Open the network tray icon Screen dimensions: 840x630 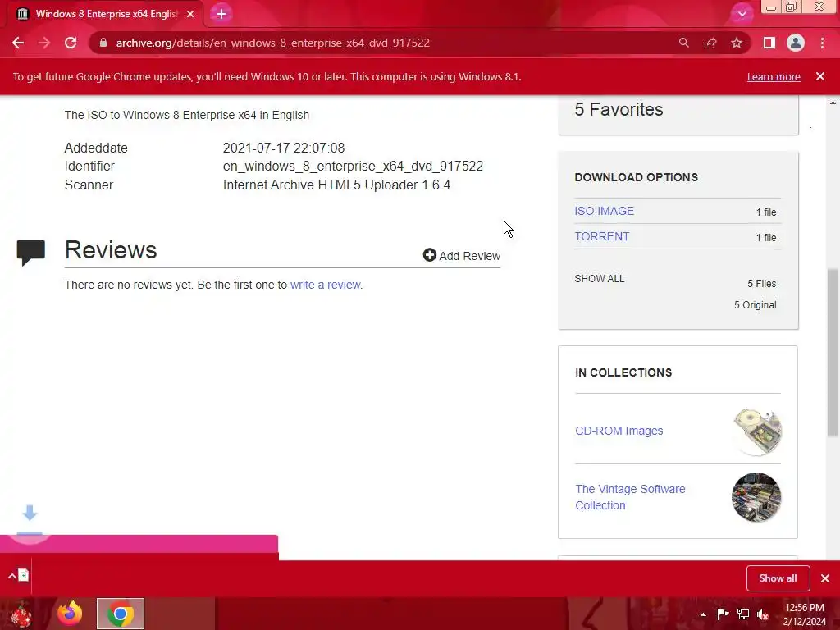tap(743, 614)
